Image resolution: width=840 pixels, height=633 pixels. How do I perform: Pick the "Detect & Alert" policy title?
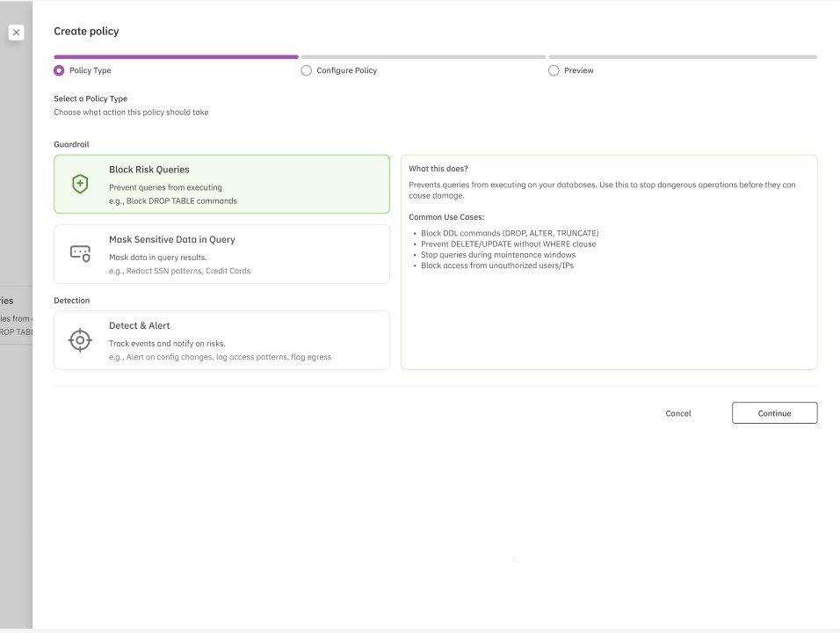tap(139, 325)
